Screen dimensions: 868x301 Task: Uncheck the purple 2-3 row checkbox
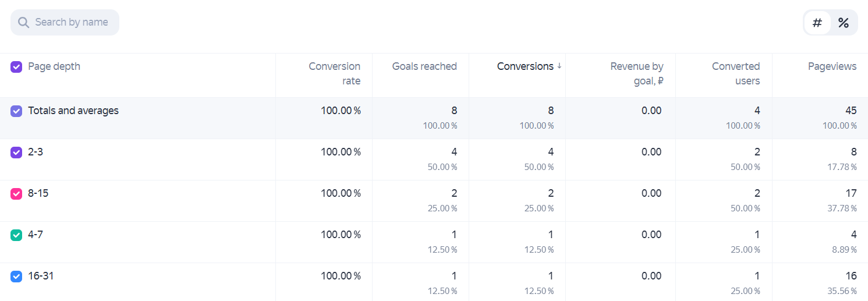pyautogui.click(x=16, y=153)
